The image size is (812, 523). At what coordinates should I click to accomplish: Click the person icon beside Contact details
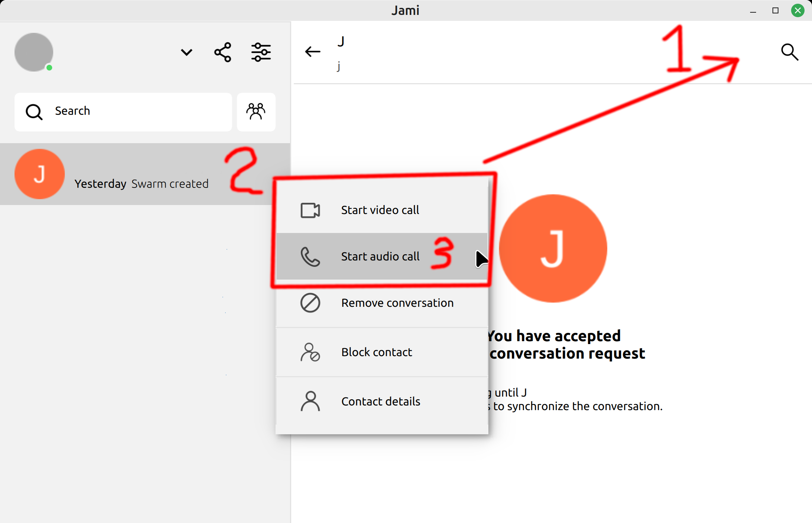310,401
